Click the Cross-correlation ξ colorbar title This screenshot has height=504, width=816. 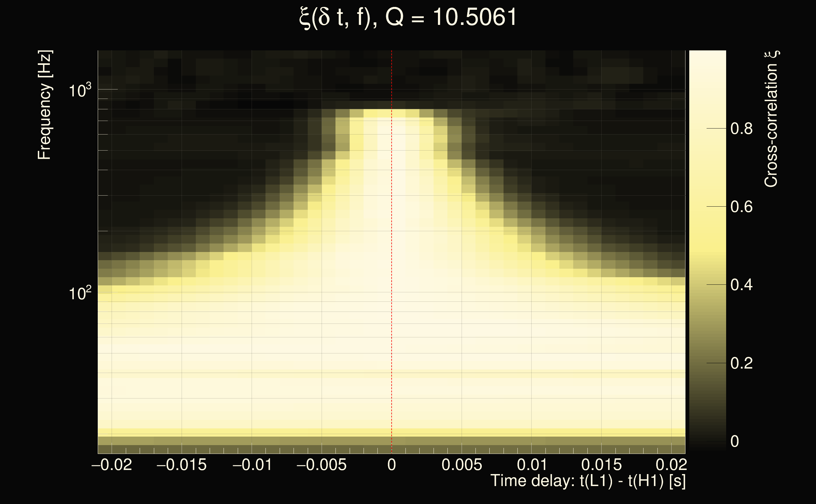pyautogui.click(x=772, y=119)
